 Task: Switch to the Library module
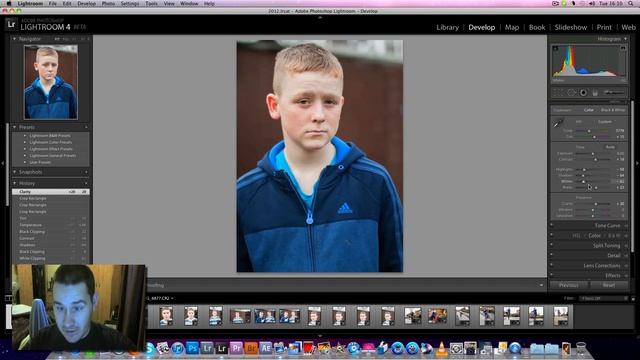tap(447, 27)
